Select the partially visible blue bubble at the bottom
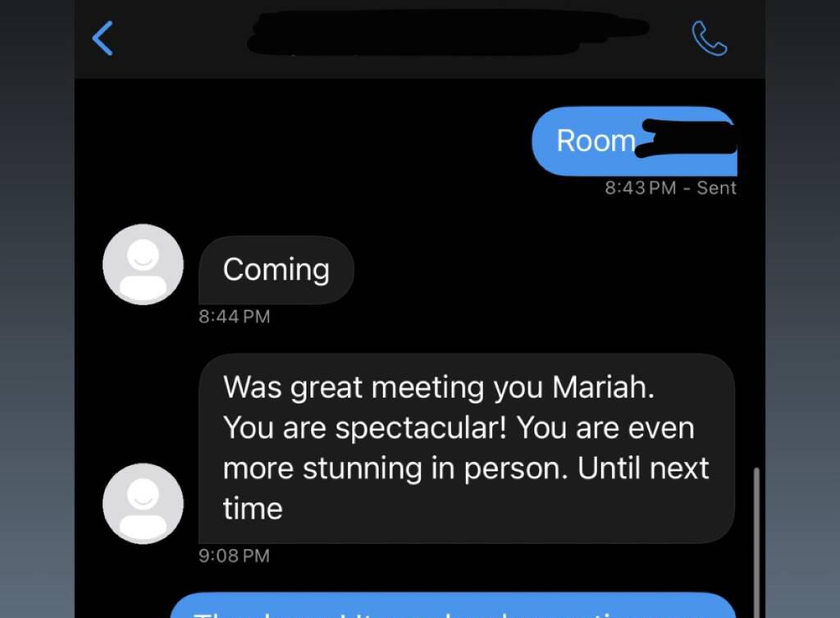Image resolution: width=840 pixels, height=618 pixels. point(453,606)
